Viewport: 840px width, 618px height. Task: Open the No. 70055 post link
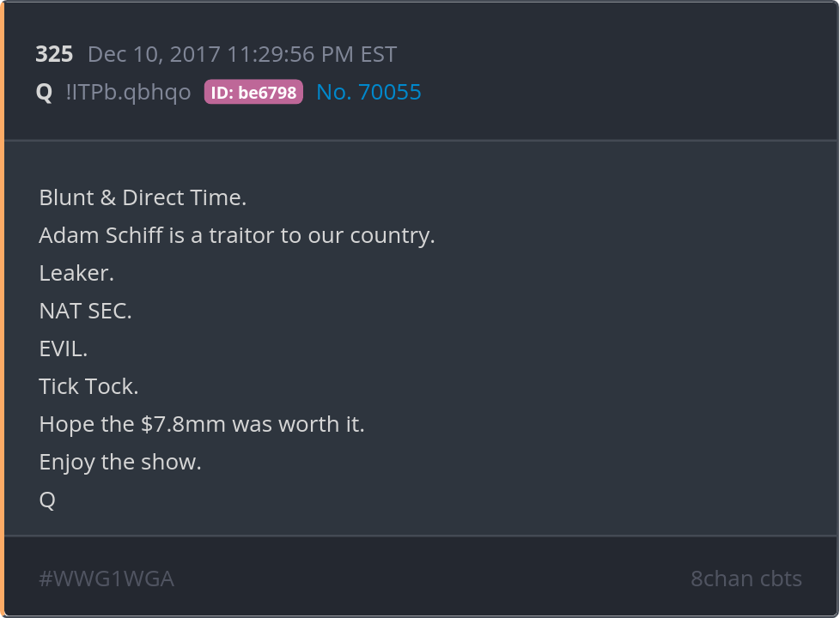tap(368, 92)
